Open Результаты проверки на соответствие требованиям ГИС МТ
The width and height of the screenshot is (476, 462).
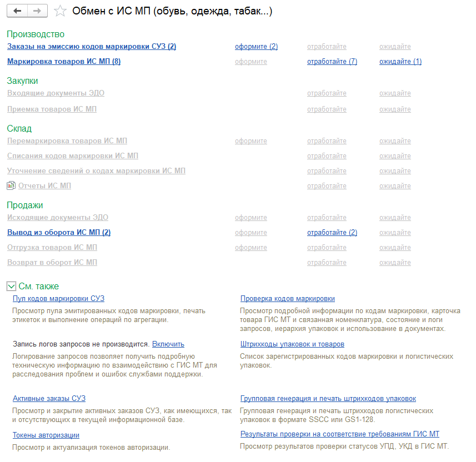click(x=340, y=434)
